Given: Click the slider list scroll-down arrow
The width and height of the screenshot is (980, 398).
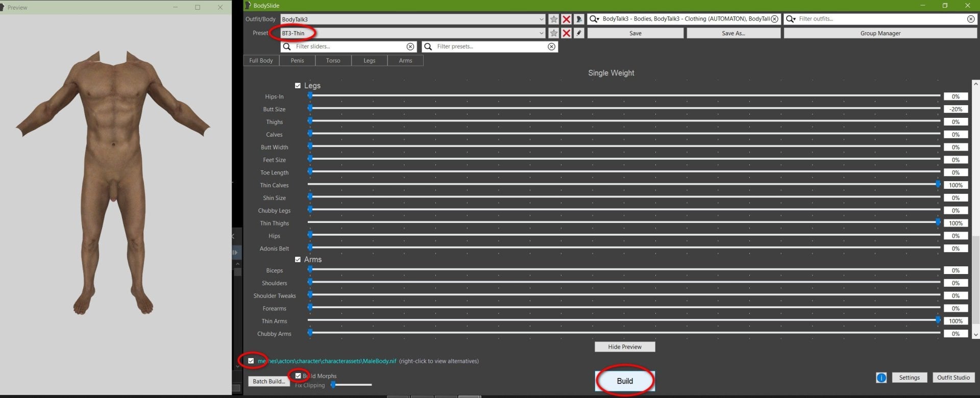Looking at the screenshot, I should pos(975,335).
